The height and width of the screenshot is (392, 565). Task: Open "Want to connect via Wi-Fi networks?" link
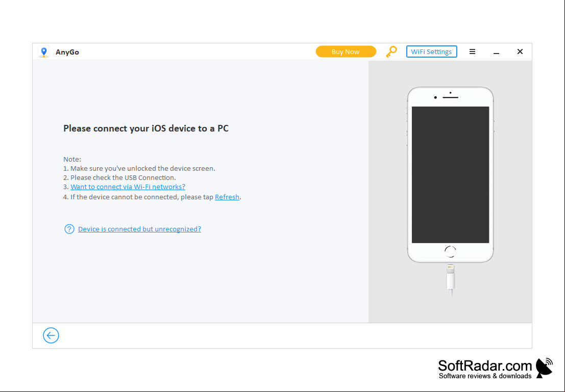[128, 187]
